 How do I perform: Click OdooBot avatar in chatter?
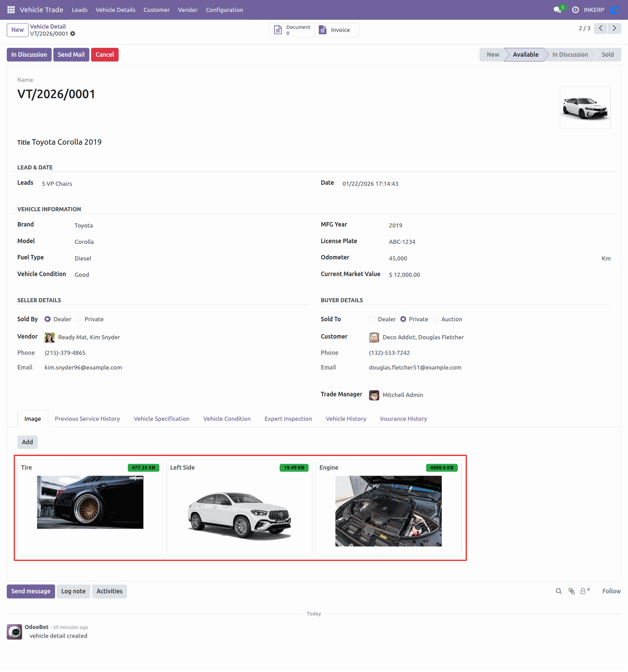[x=14, y=632]
